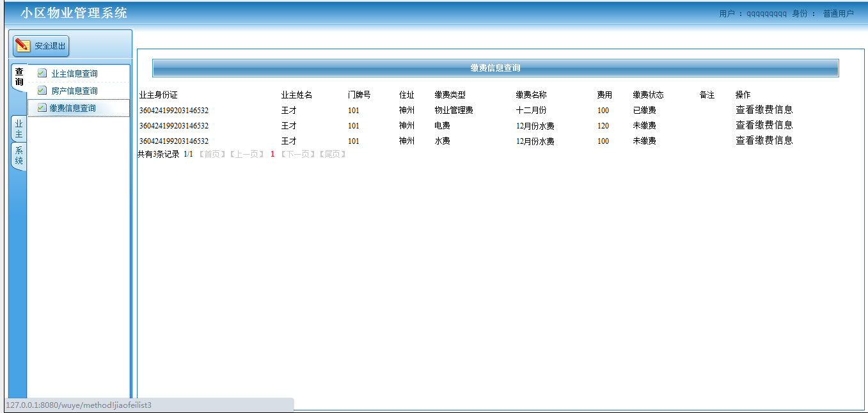The height and width of the screenshot is (413, 868).
Task: Switch to the 业主 side tab
Action: (x=19, y=129)
